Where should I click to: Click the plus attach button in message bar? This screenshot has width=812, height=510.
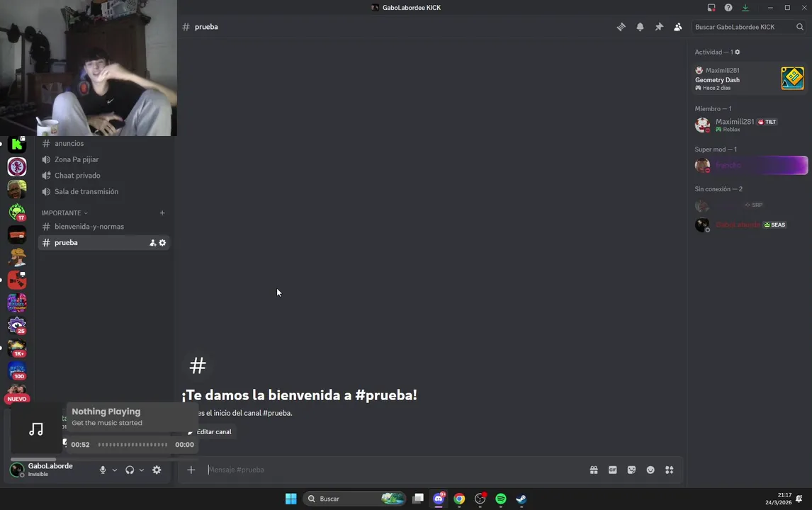point(191,470)
